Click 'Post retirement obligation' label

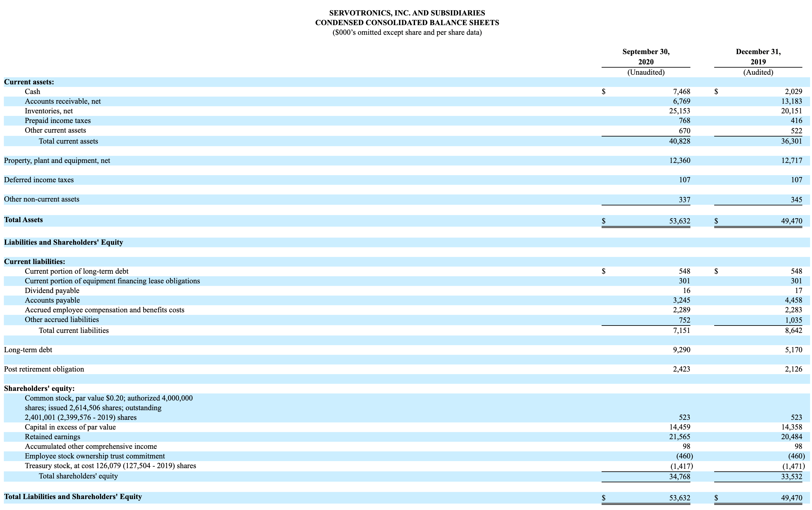(44, 369)
